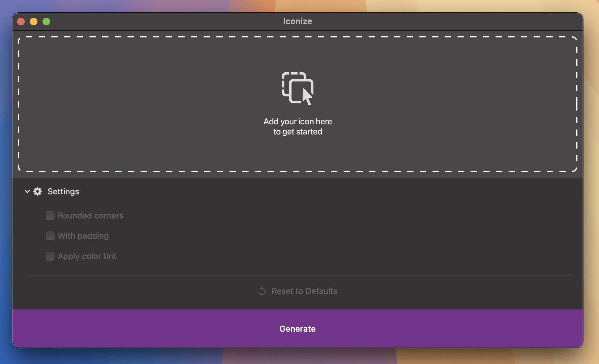Enable the Rounded corners checkbox
The width and height of the screenshot is (599, 364).
pos(50,216)
